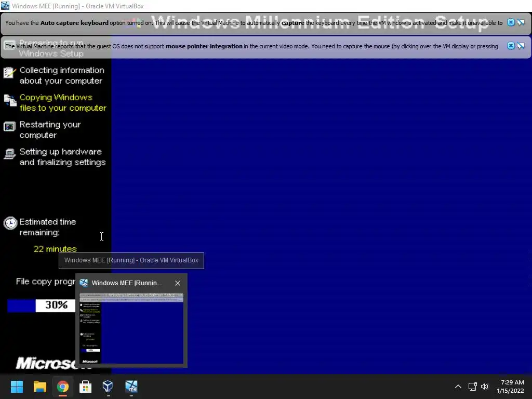532x399 pixels.
Task: Open the volume control tray icon
Action: (485, 387)
